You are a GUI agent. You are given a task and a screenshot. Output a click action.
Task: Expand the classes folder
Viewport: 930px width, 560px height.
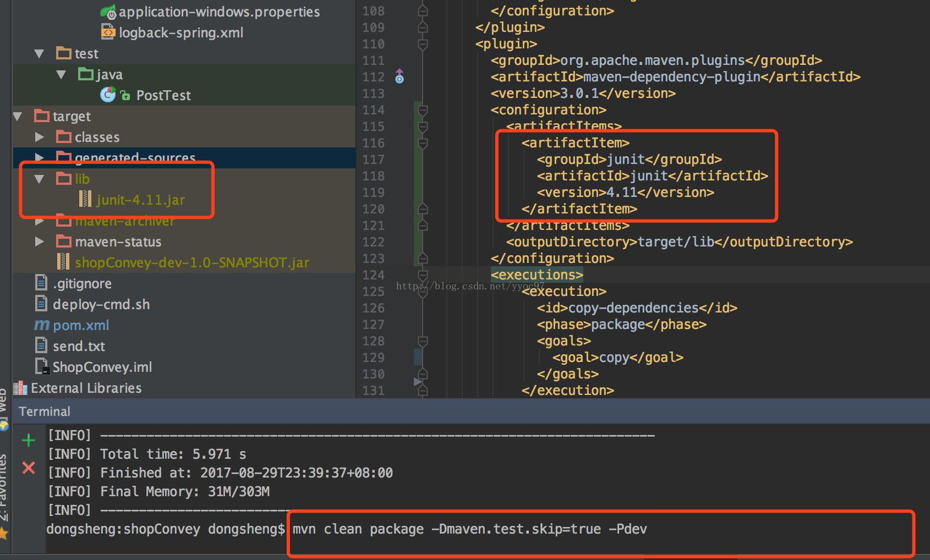pos(39,137)
